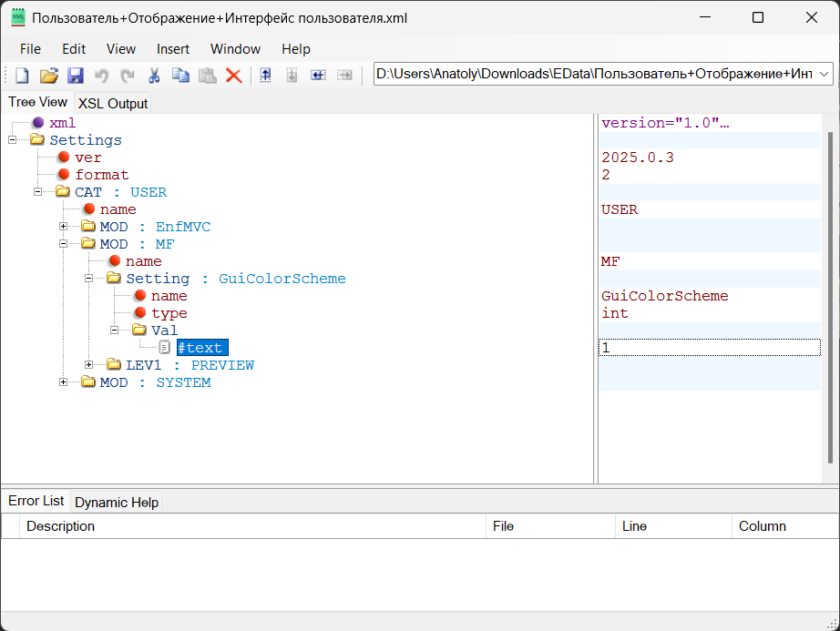Click the purple xml declaration node icon
The image size is (840, 631).
pos(38,123)
